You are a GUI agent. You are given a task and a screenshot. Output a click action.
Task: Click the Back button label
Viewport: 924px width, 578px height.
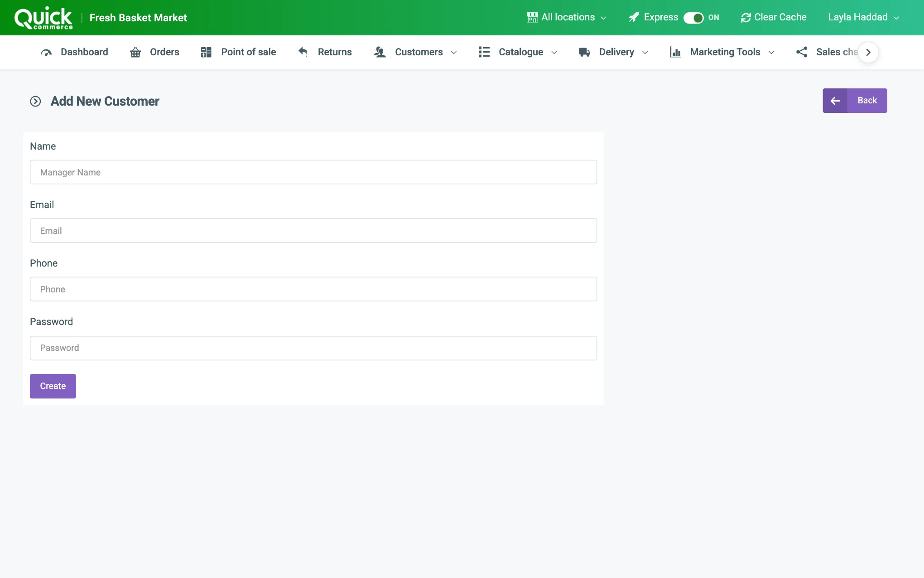point(867,101)
